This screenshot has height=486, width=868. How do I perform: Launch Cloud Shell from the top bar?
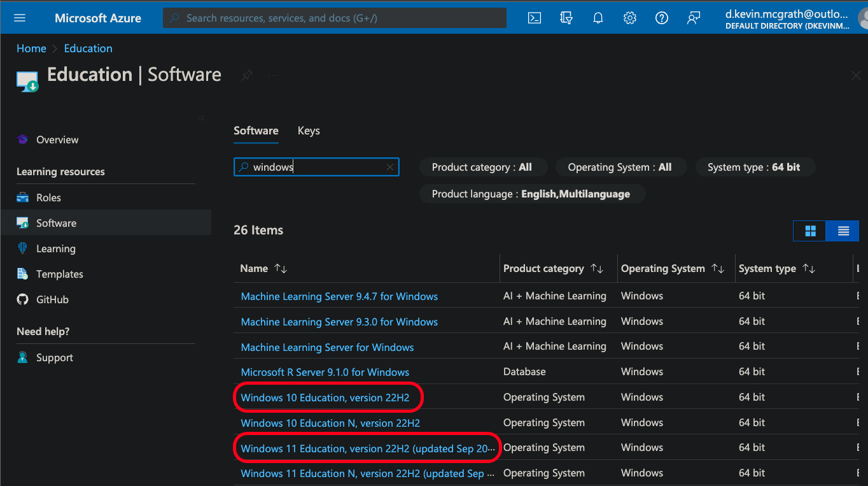point(535,18)
